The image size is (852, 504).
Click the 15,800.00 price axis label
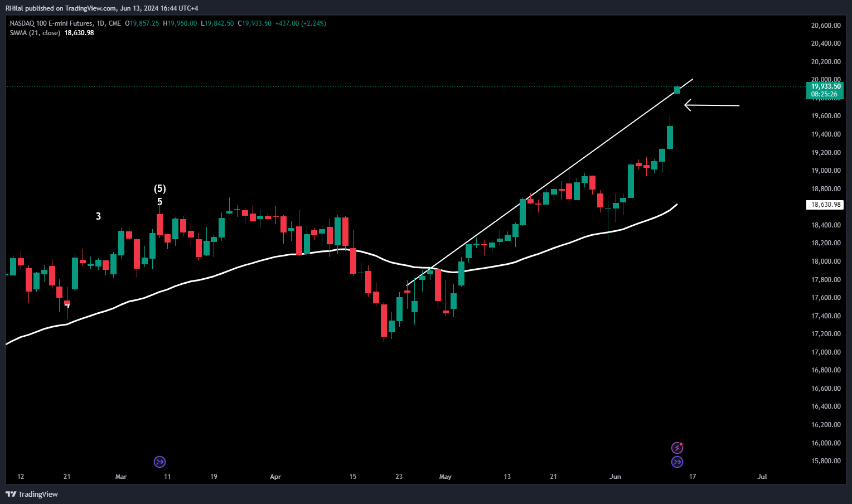click(x=826, y=461)
